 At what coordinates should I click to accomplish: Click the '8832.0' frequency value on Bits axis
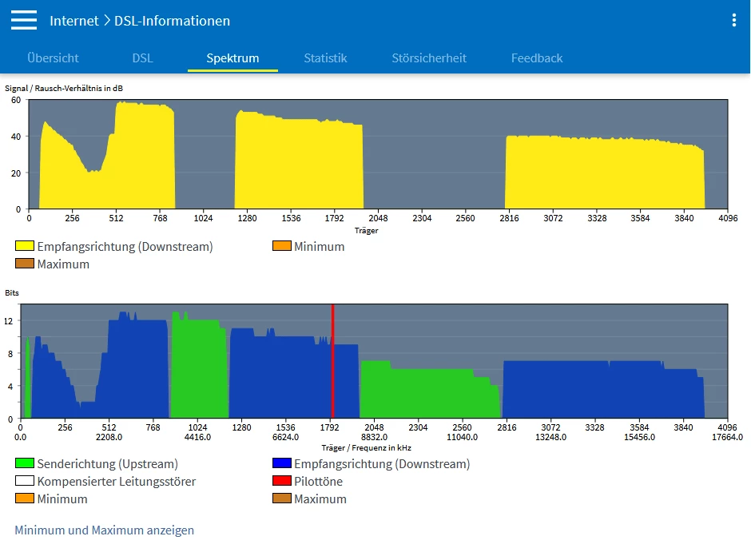coord(374,437)
